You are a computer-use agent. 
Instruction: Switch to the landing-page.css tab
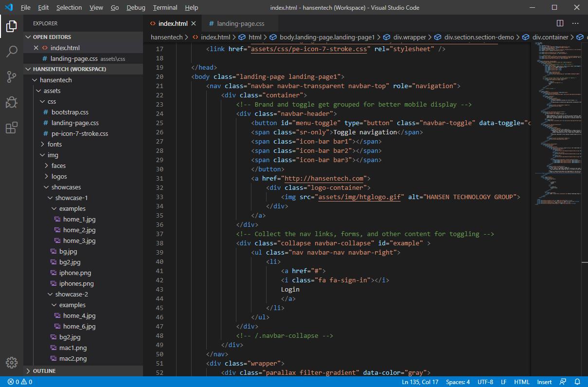(x=240, y=23)
